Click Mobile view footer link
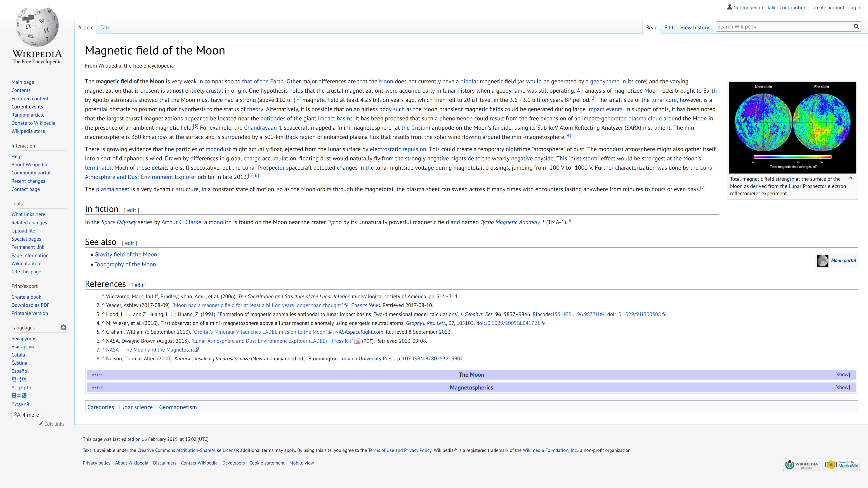This screenshot has height=488, width=868. tap(302, 463)
